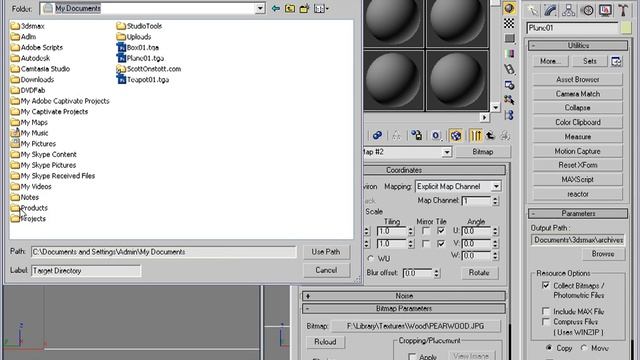640x360 pixels.
Task: Toggle the checkered Background icon
Action: tap(509, 23)
